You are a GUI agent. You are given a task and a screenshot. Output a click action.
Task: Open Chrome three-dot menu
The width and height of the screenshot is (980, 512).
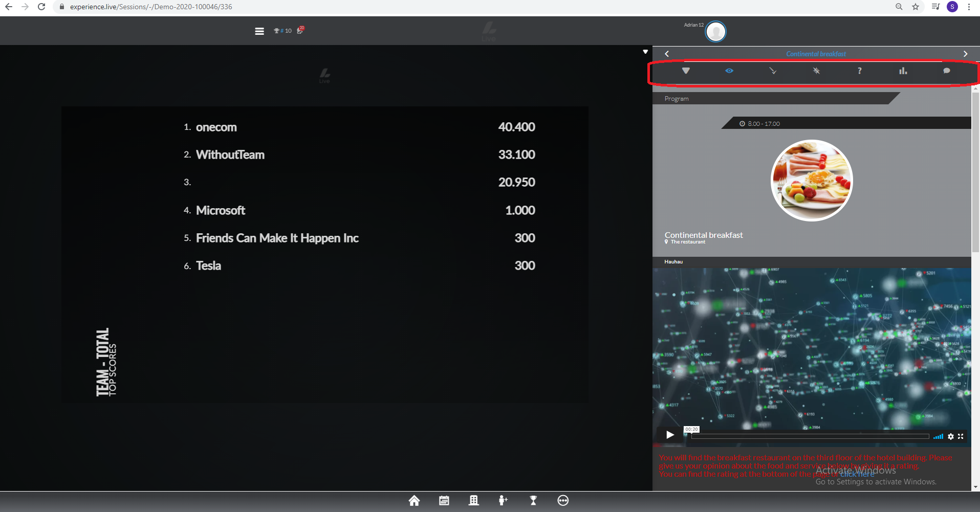pyautogui.click(x=969, y=7)
